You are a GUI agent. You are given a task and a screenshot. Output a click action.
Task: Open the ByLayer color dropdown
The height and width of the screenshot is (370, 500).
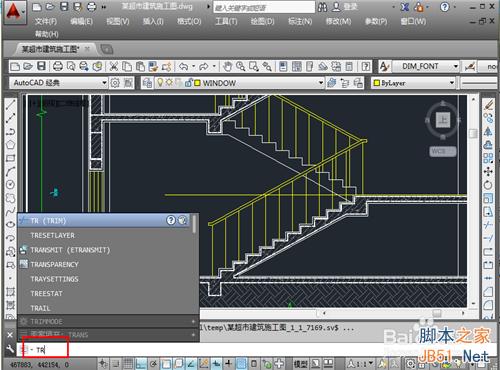413,83
